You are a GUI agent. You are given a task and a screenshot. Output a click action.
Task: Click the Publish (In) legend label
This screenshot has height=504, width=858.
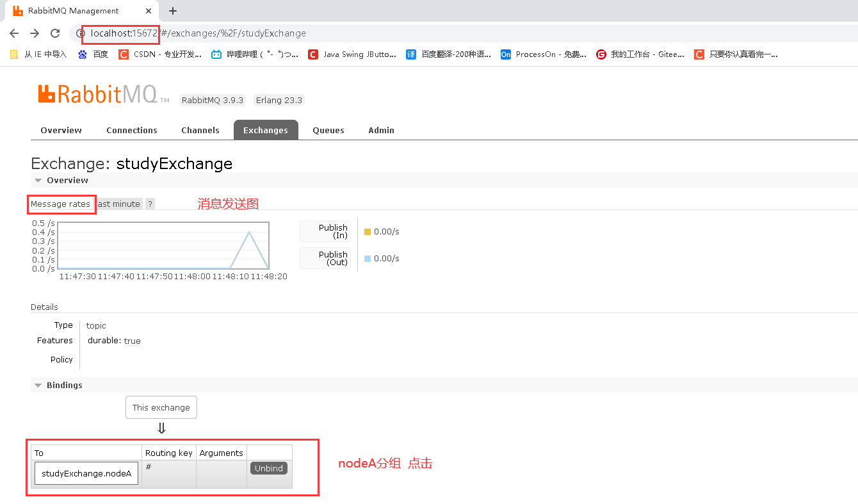coord(325,232)
